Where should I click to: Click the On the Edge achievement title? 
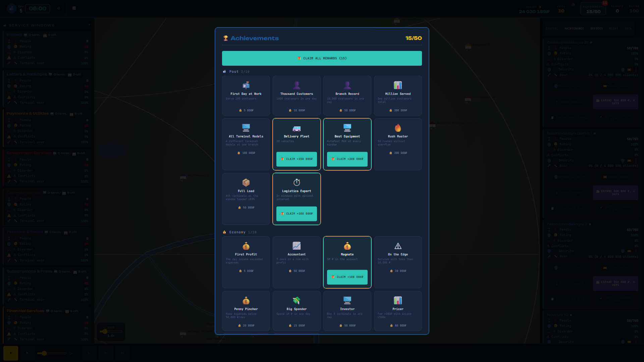(x=398, y=254)
